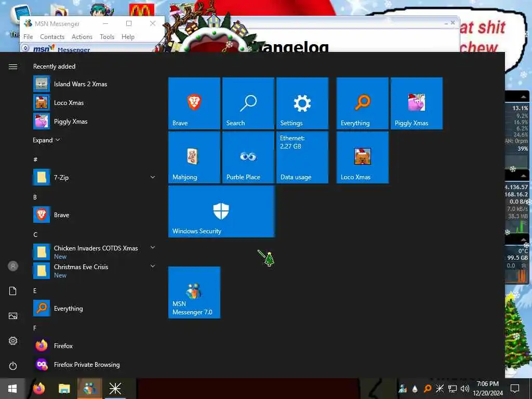Open the user account icon in Start sidebar
The height and width of the screenshot is (399, 532).
click(13, 266)
